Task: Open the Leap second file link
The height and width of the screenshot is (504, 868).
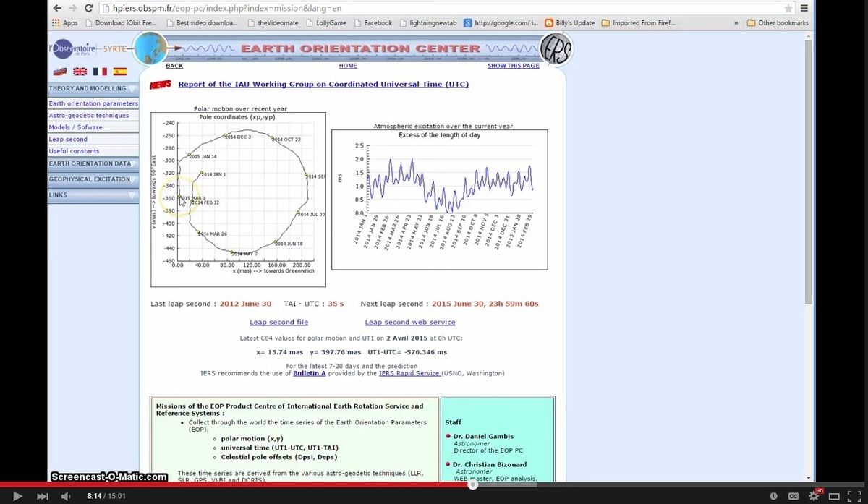Action: [279, 323]
